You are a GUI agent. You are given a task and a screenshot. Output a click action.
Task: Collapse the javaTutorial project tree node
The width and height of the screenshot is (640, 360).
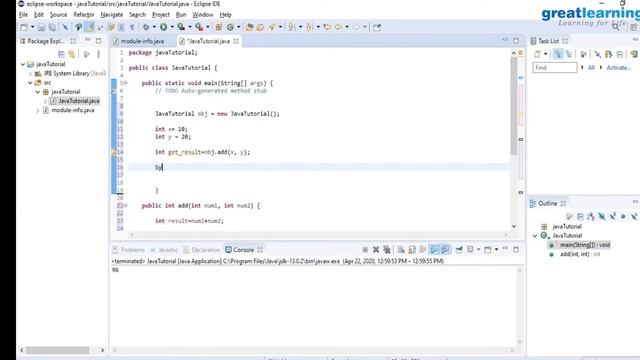point(23,64)
